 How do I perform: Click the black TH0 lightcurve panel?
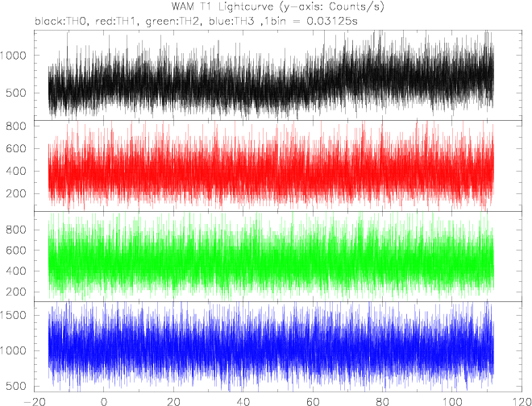[x=278, y=75]
